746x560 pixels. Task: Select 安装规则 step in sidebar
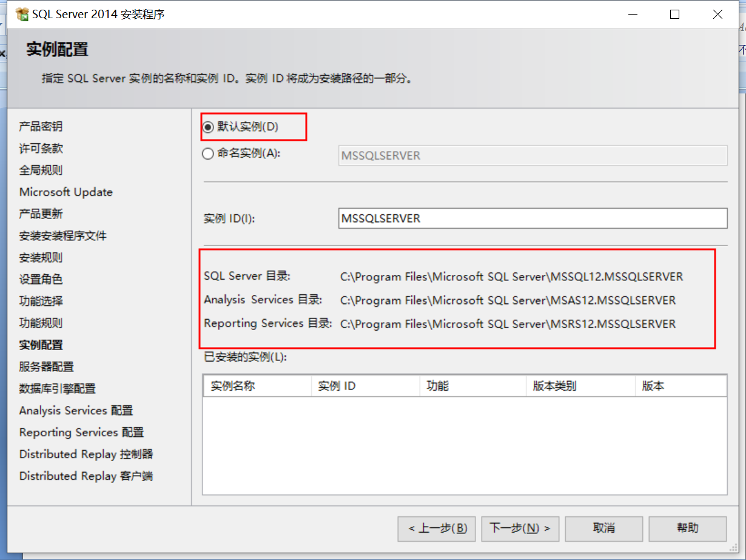click(x=41, y=258)
